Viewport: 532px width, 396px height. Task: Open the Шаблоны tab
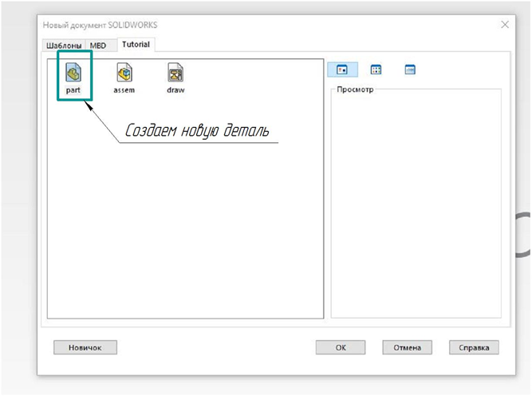click(x=64, y=46)
